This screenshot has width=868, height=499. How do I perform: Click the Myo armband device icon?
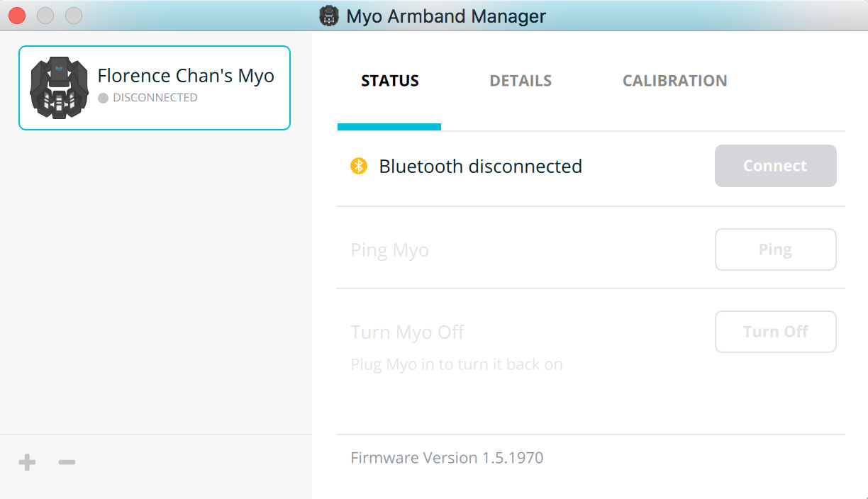[59, 88]
